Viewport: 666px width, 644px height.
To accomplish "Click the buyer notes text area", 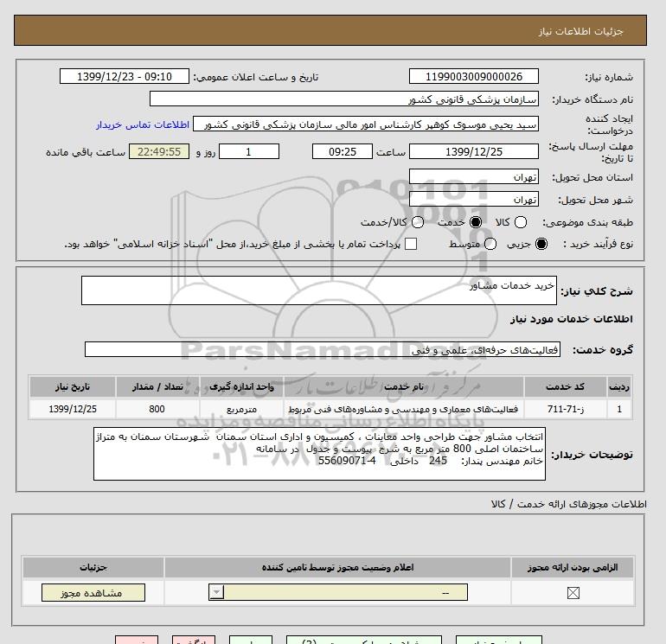I will 319,454.
